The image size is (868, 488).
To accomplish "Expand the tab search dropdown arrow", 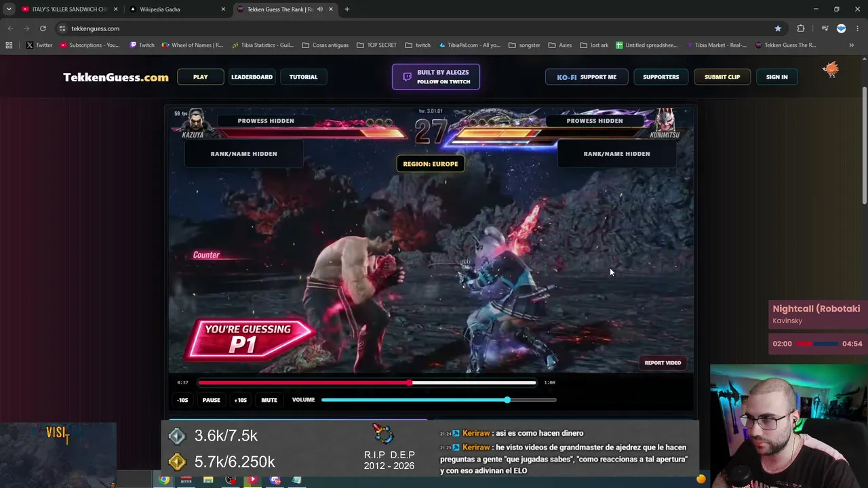I will (9, 9).
